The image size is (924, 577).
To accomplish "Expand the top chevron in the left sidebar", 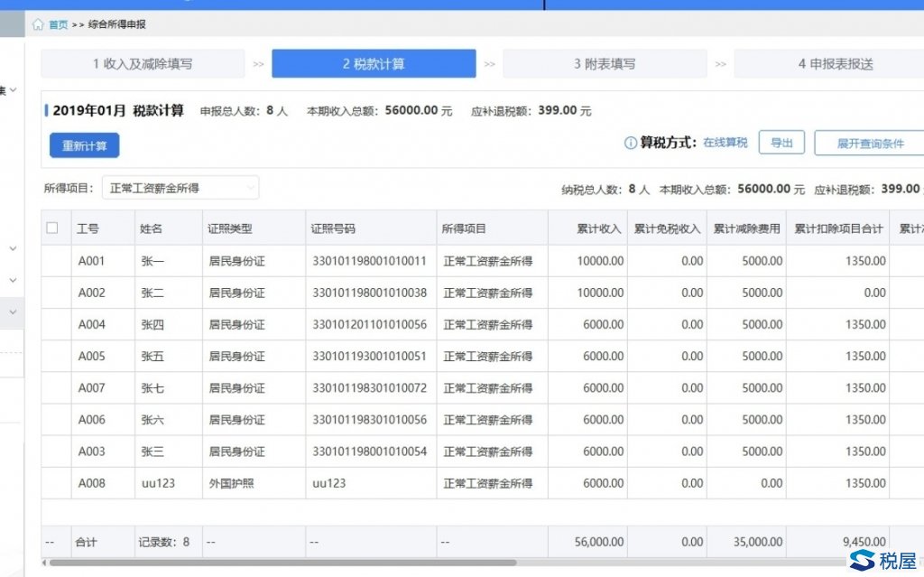I will (x=13, y=90).
